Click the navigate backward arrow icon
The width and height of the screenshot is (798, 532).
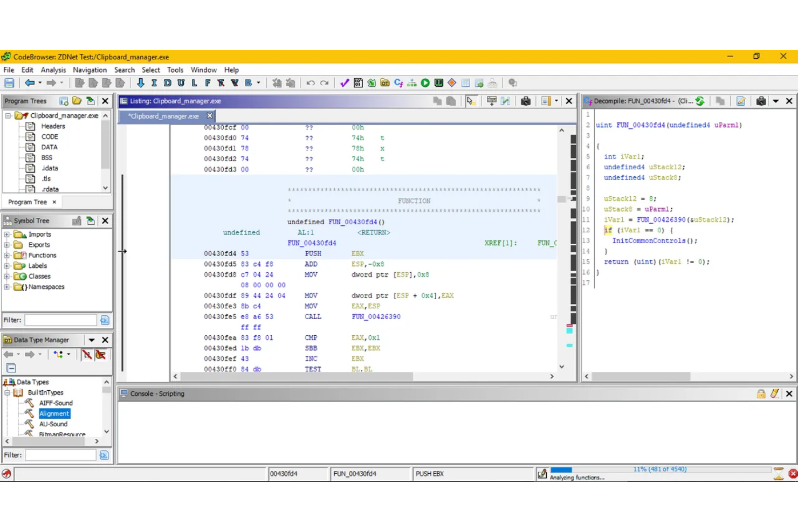[x=29, y=82]
